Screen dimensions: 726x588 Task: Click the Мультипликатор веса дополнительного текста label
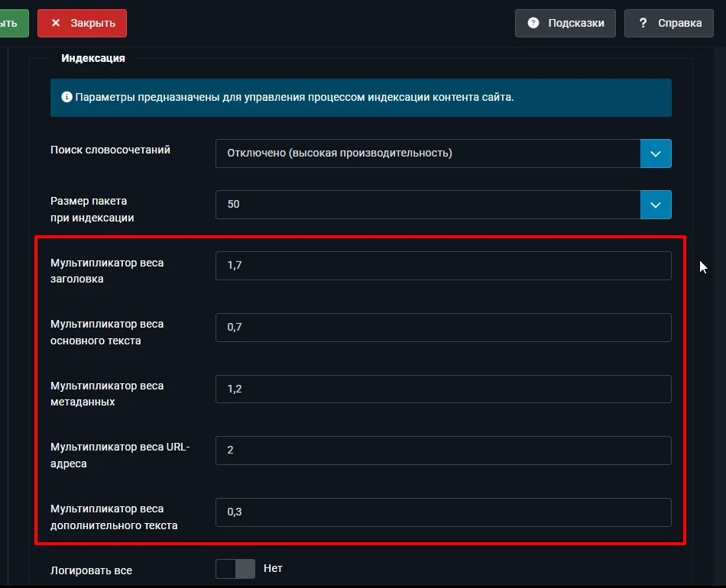click(114, 517)
